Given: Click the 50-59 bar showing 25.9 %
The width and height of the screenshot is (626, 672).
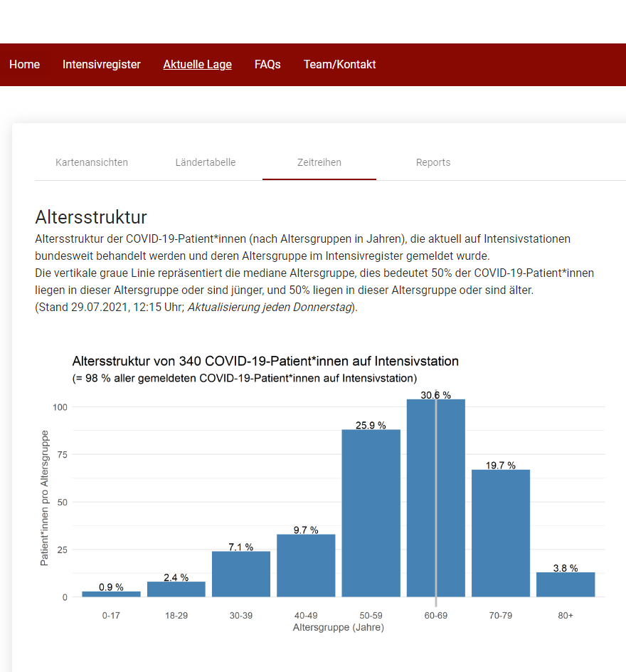Looking at the screenshot, I should coord(371,514).
